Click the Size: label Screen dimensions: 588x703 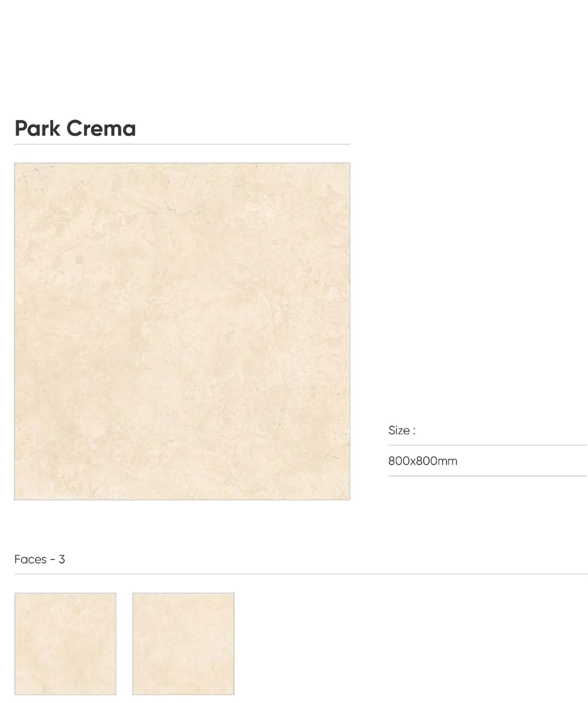[x=402, y=431]
